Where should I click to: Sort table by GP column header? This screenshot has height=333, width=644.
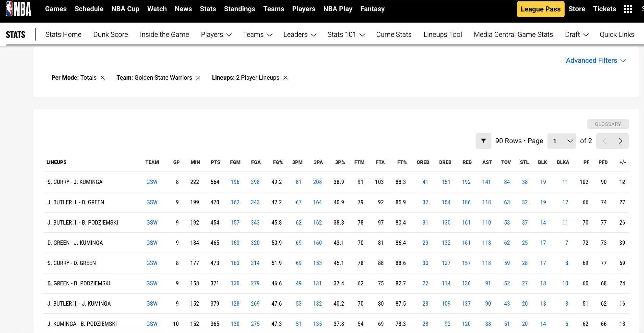176,162
